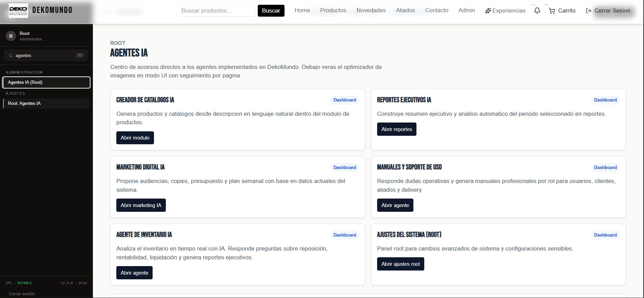Click the DekoMundo logo icon

(18, 11)
